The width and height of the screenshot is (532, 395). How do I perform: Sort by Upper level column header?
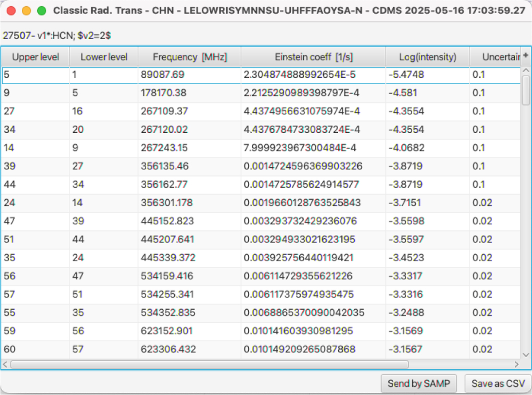click(x=35, y=57)
